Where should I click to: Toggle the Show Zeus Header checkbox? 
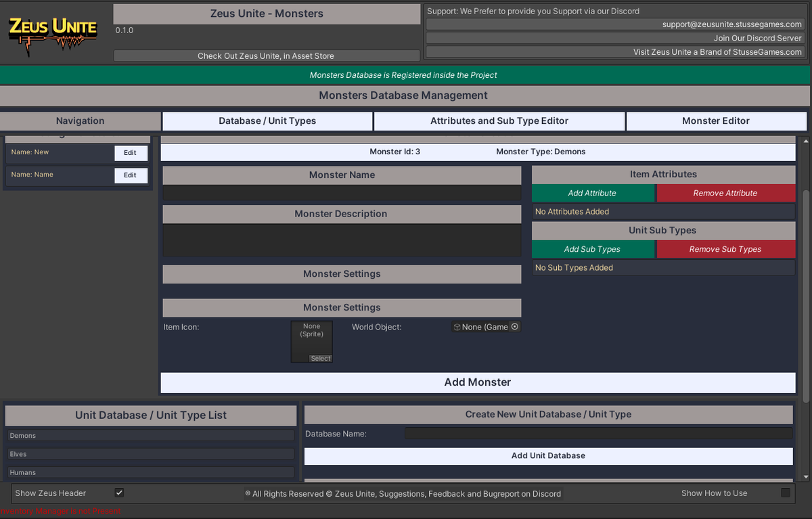point(119,493)
